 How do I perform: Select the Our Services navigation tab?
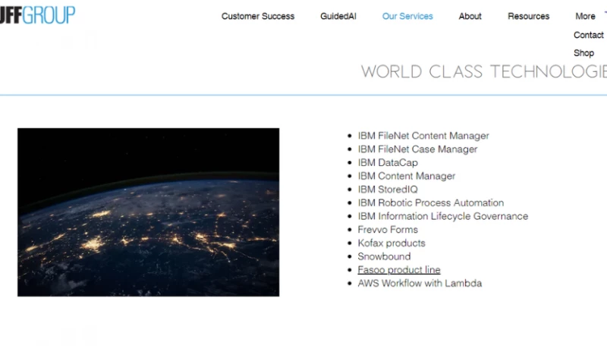click(x=407, y=16)
